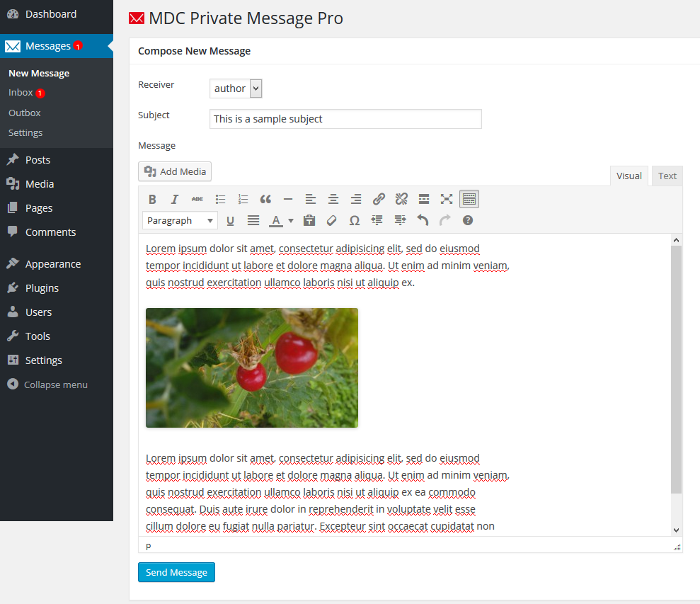Insert a horizontal line

tap(288, 199)
